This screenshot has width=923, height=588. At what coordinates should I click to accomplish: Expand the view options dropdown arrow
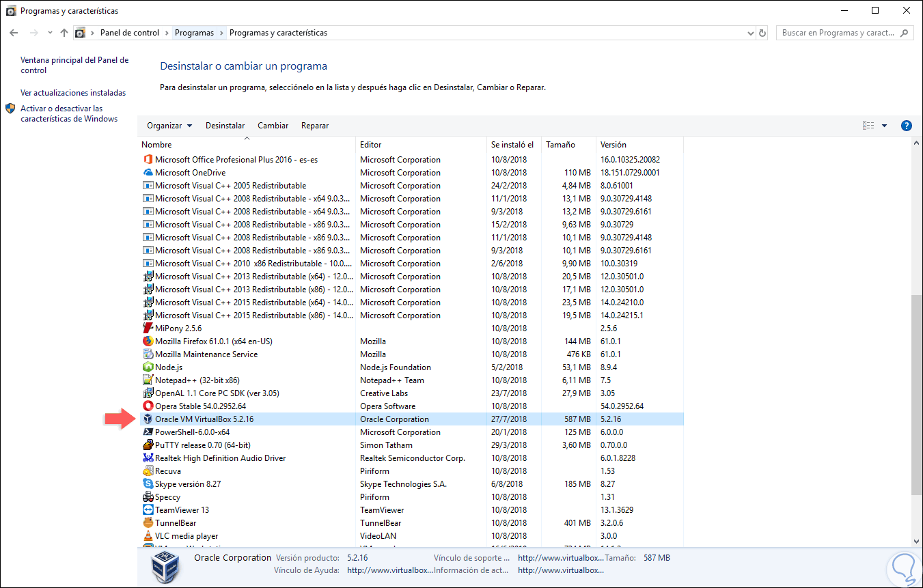tap(884, 126)
